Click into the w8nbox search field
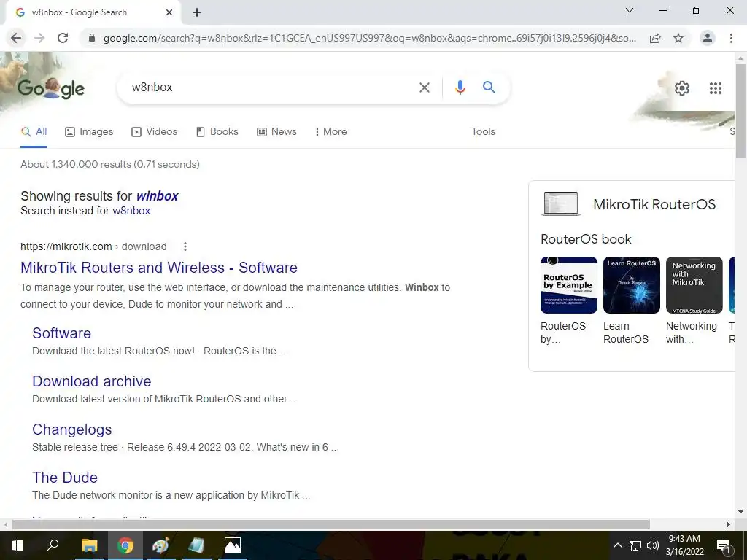 click(271, 87)
